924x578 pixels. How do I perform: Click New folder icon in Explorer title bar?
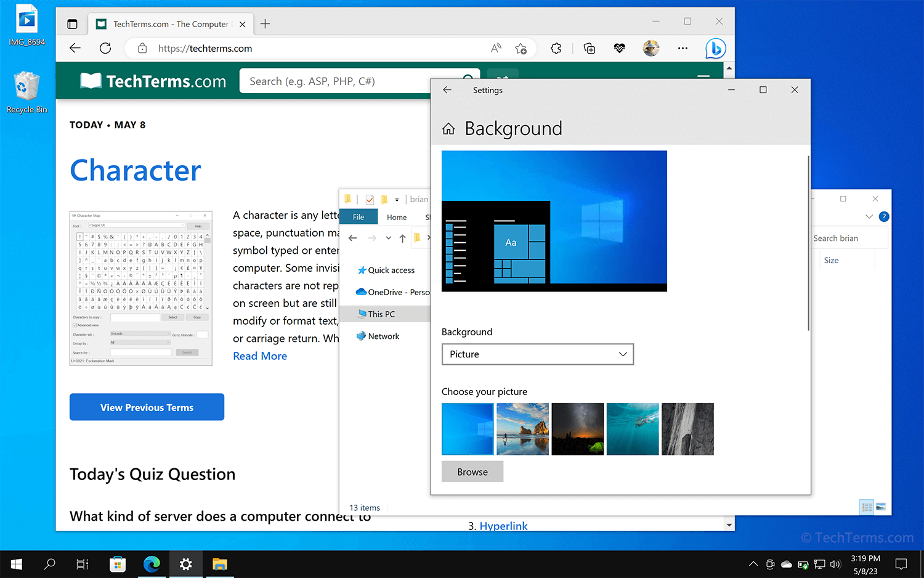pos(384,199)
